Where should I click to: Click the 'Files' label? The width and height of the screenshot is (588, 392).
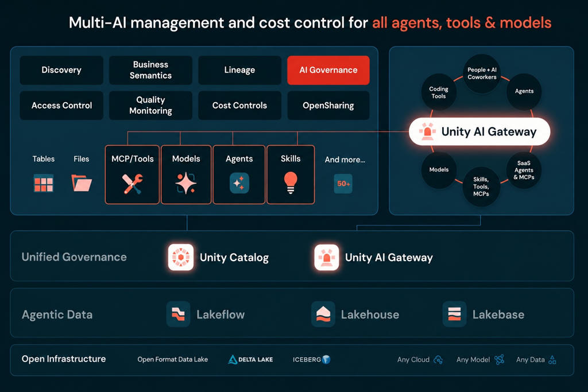pyautogui.click(x=82, y=159)
